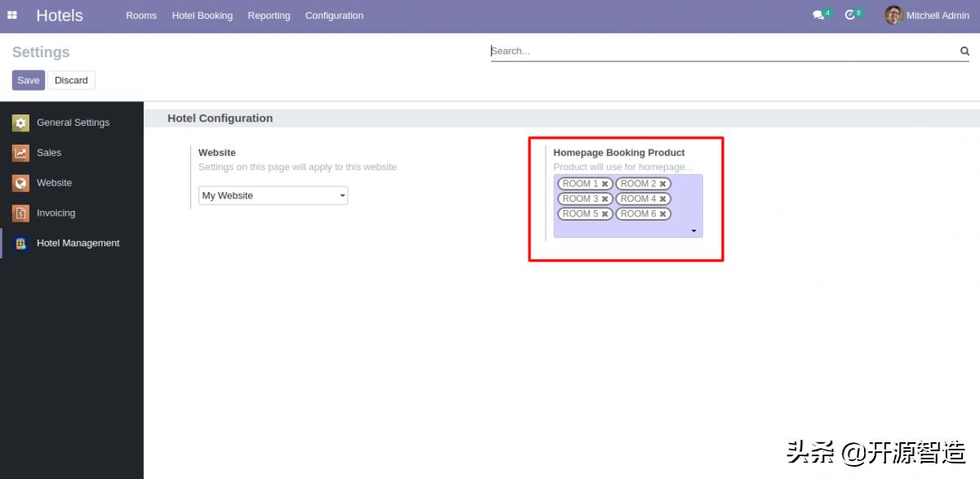The image size is (980, 479).
Task: Click the Hotel Management building icon
Action: coord(20,244)
